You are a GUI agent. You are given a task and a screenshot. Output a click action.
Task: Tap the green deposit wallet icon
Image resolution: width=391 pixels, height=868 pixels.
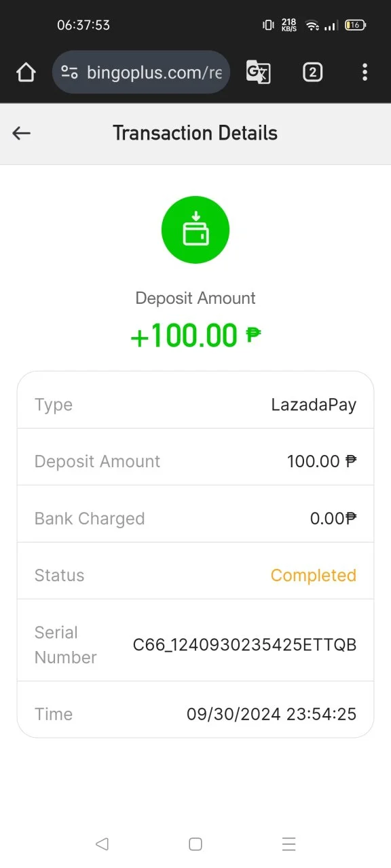pyautogui.click(x=195, y=230)
